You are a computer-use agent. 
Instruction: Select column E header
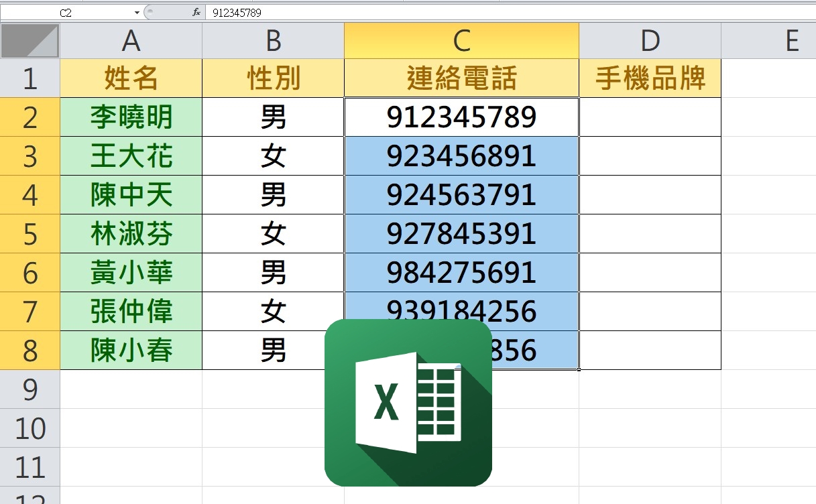tap(769, 42)
